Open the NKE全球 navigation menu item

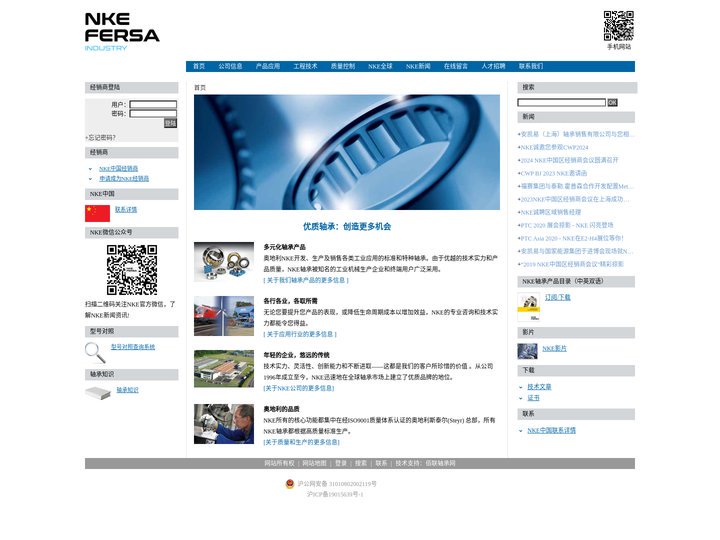[380, 66]
